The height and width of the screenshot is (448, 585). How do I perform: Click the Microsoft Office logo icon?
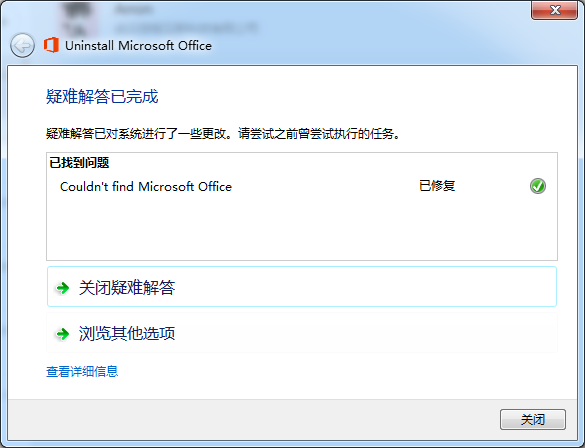click(x=51, y=45)
